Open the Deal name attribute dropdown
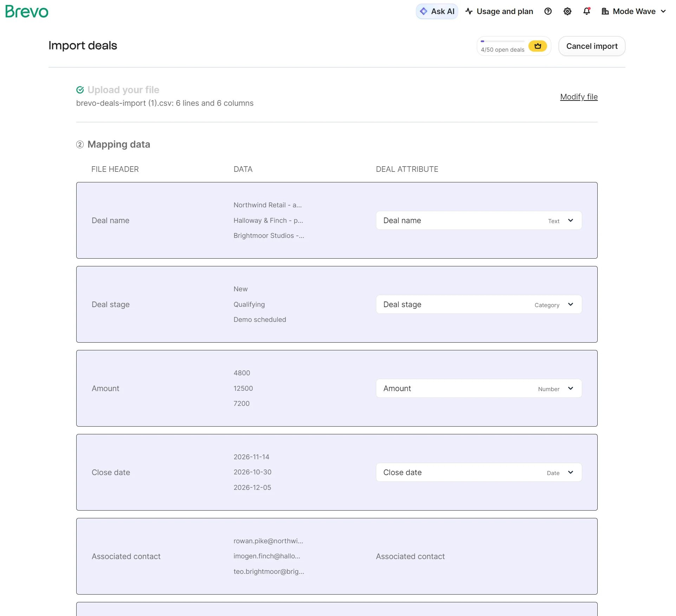 (x=479, y=220)
